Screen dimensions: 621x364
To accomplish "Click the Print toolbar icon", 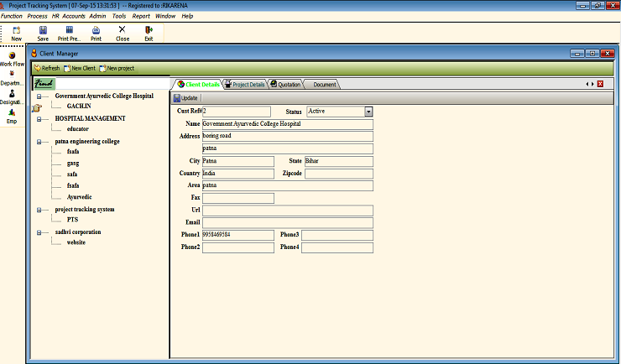I will [x=96, y=33].
